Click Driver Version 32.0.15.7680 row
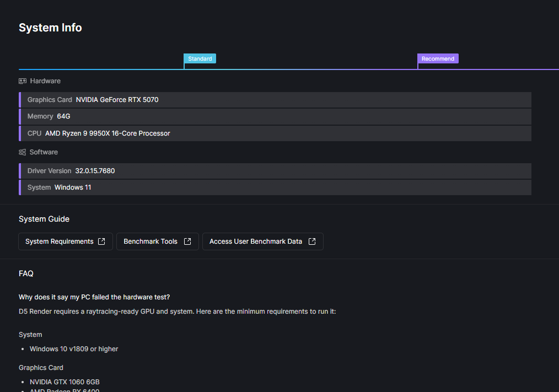Screen dimensions: 559x392 (275, 171)
